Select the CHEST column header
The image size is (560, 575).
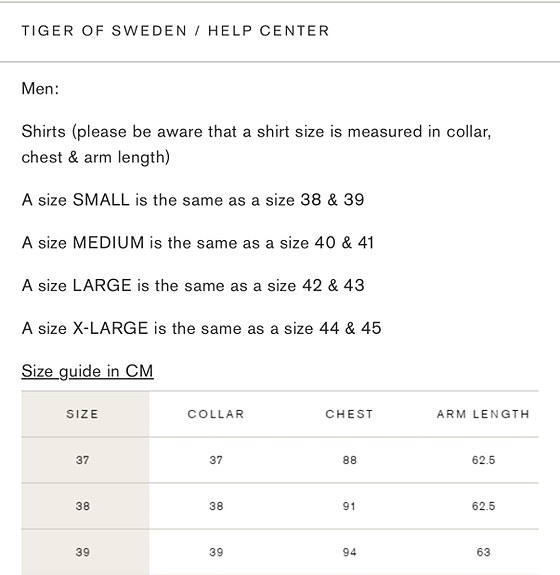349,414
